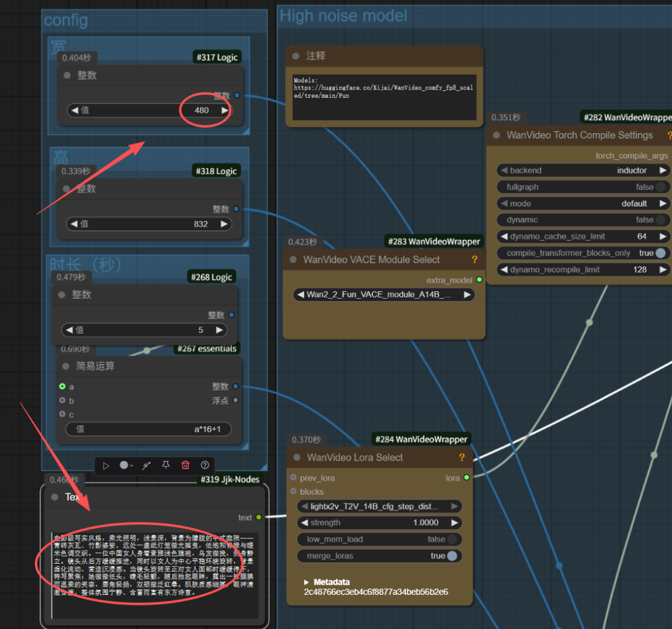Screen dimensions: 672x629
Task: Open the node color dropdown chevron in toolbar
Action: tap(131, 466)
